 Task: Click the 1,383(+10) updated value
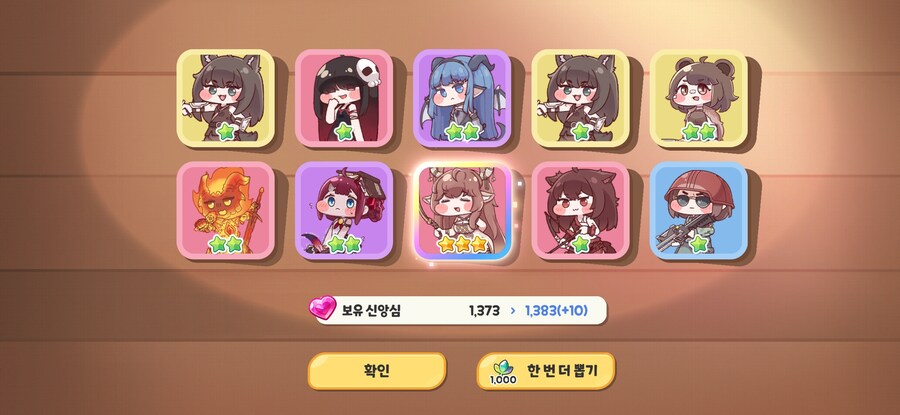coord(556,311)
